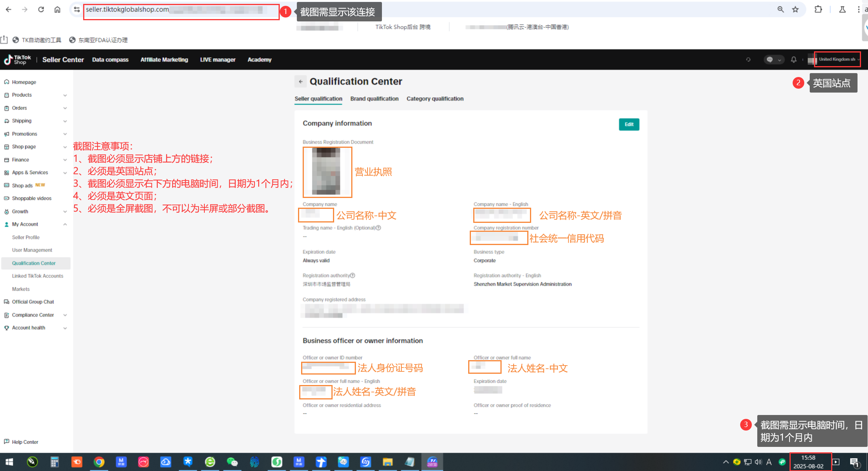Expand the Products sidebar menu
868x471 pixels.
pos(65,95)
